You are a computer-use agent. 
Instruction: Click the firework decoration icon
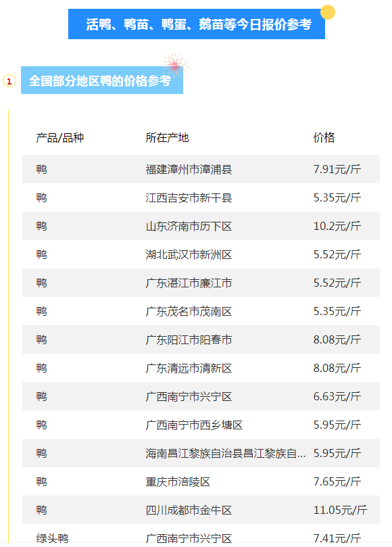[175, 65]
